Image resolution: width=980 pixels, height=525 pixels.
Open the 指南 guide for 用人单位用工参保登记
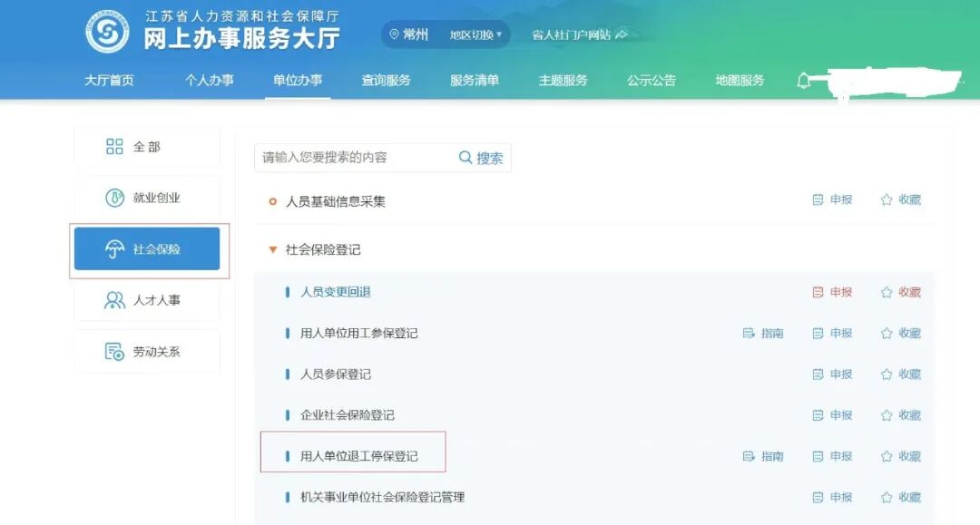pyautogui.click(x=762, y=333)
